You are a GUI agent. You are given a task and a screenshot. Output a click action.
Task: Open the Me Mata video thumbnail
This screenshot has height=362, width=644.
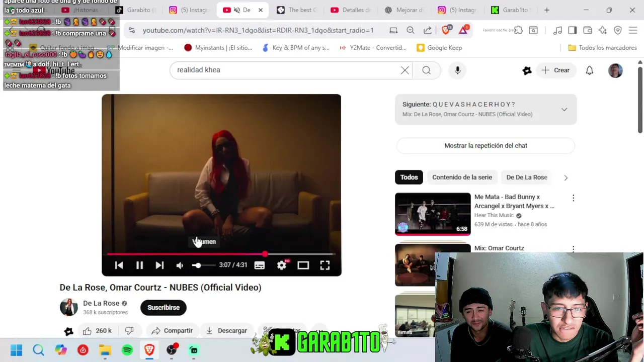click(433, 214)
